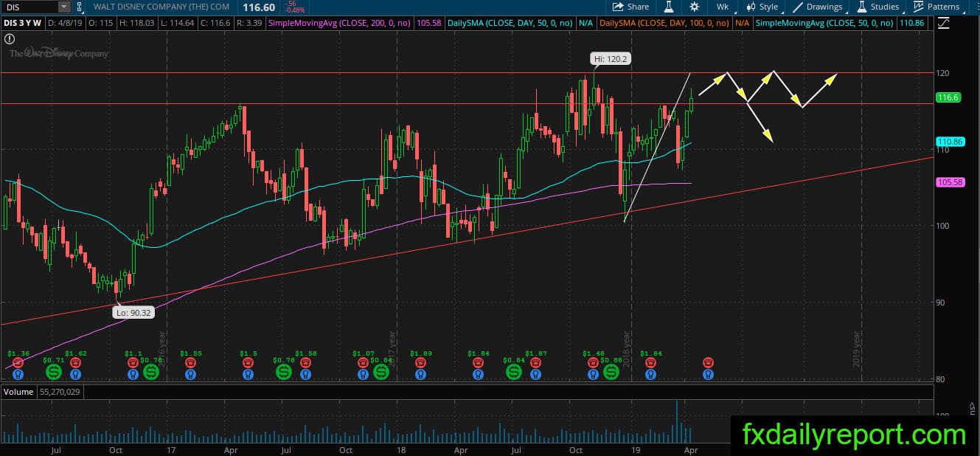Viewport: 980px width, 456px height.
Task: Open the Style menu
Action: 762,7
